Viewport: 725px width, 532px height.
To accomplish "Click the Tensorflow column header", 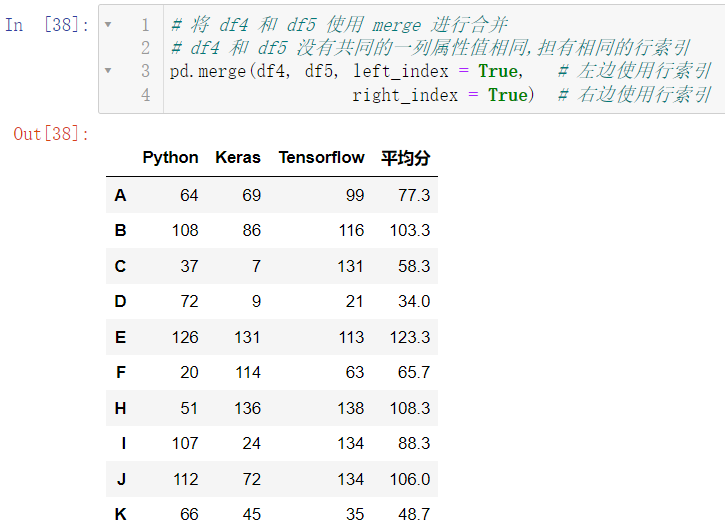I will pos(321,158).
